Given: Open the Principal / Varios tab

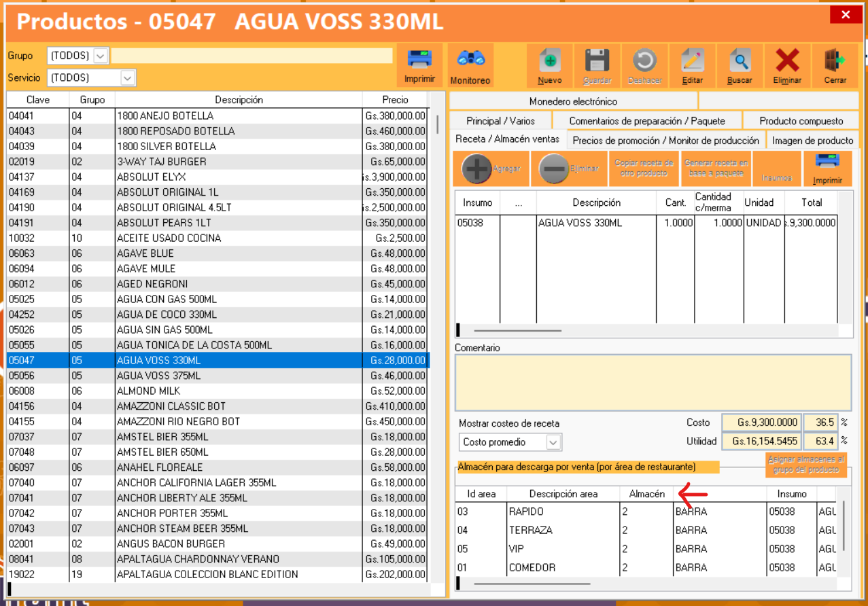Looking at the screenshot, I should [500, 121].
